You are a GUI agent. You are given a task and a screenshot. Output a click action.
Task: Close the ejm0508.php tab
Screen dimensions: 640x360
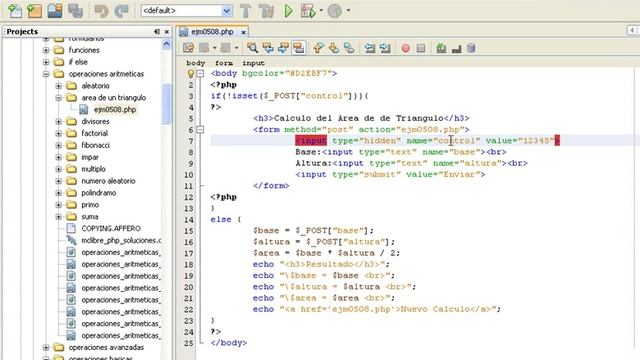click(243, 32)
